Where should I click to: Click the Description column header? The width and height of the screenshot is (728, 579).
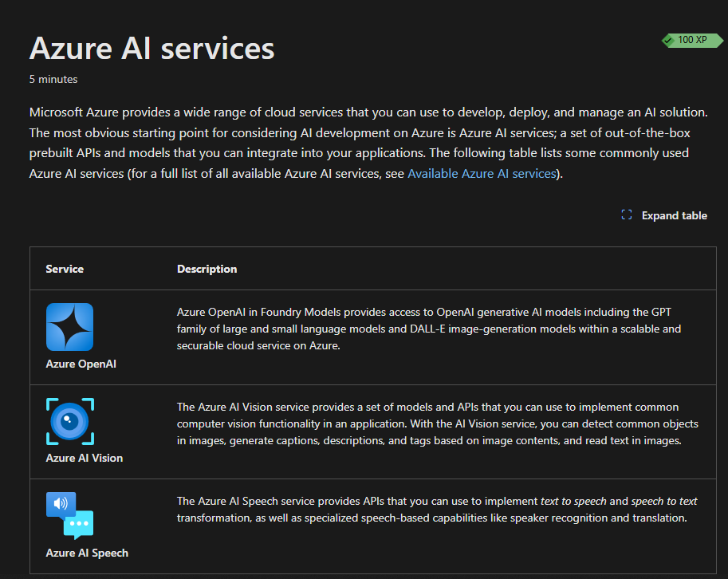tap(207, 269)
